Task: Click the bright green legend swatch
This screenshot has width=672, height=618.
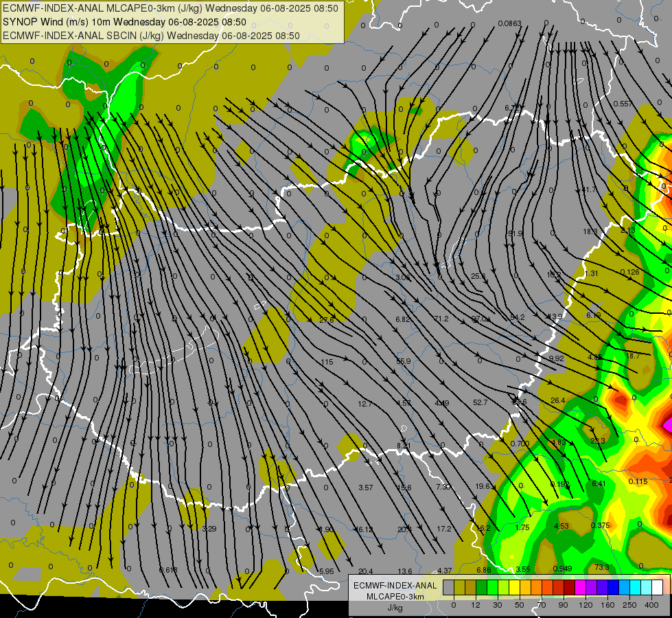Action: click(492, 587)
